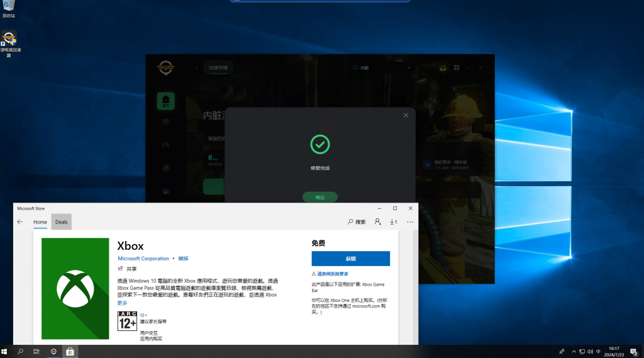Open the 微软商店一键安装 card
The height and width of the screenshot is (358, 644).
[x=450, y=165]
